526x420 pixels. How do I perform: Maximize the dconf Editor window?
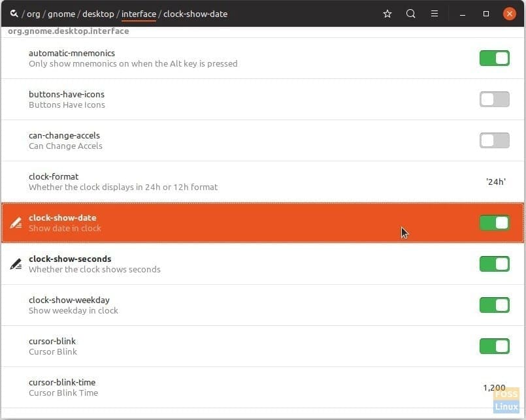pos(485,14)
